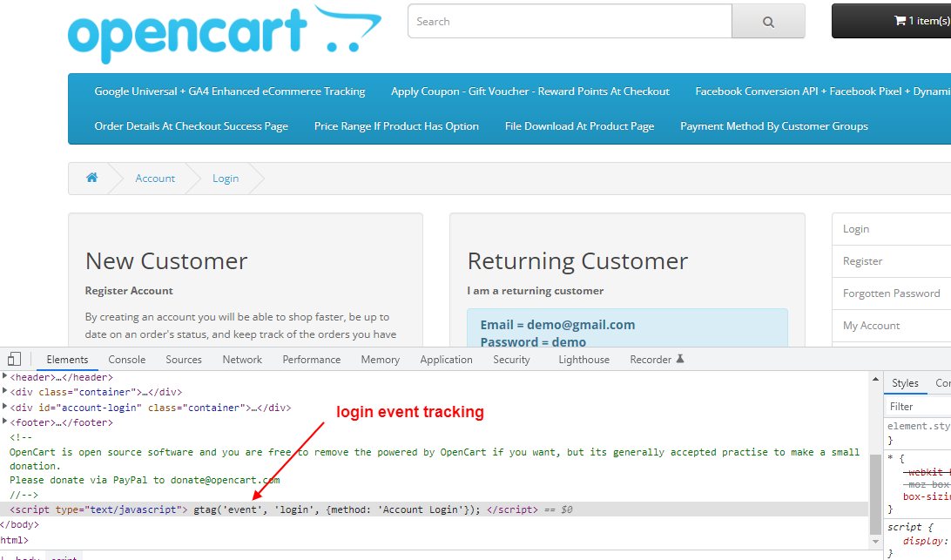Click scroll down arrow of Elements scrollbar

click(x=875, y=542)
